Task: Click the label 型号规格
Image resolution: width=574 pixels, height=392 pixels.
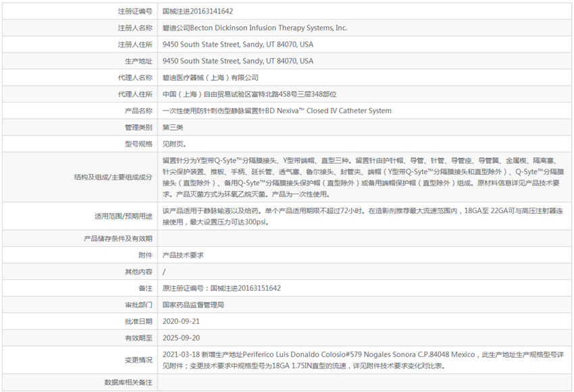Action: (x=138, y=144)
